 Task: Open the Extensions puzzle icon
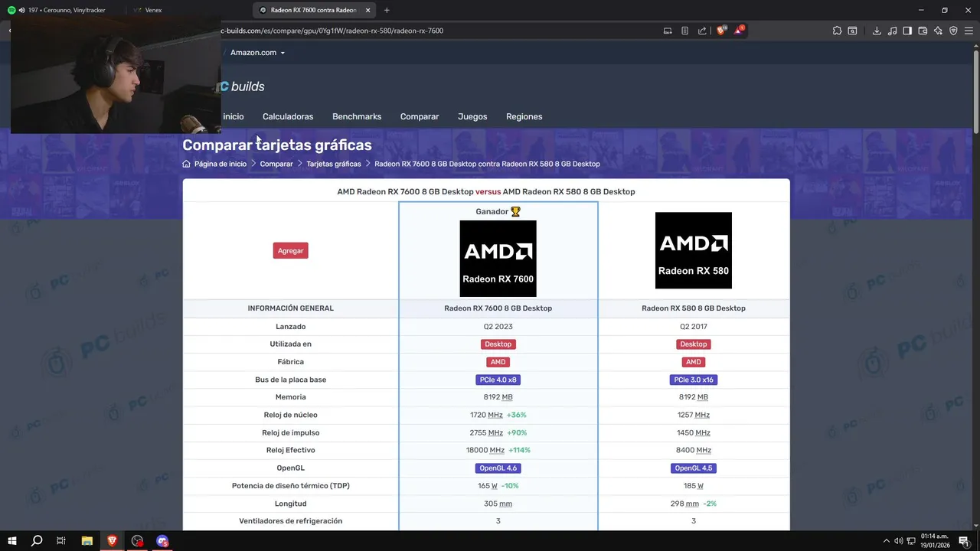pyautogui.click(x=837, y=31)
